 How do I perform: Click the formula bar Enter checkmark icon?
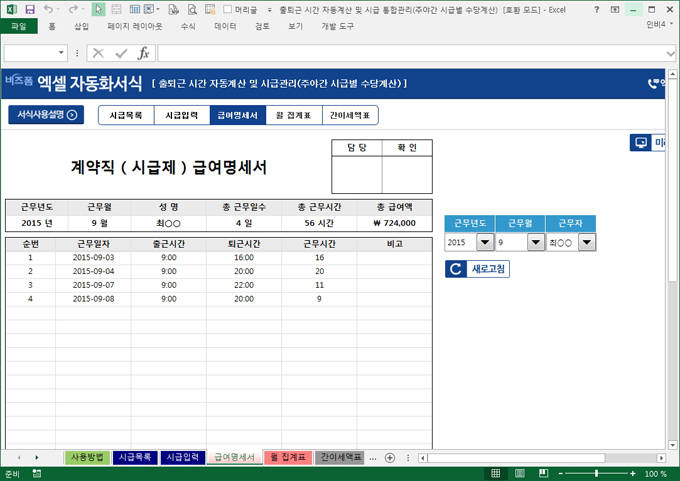click(x=120, y=53)
